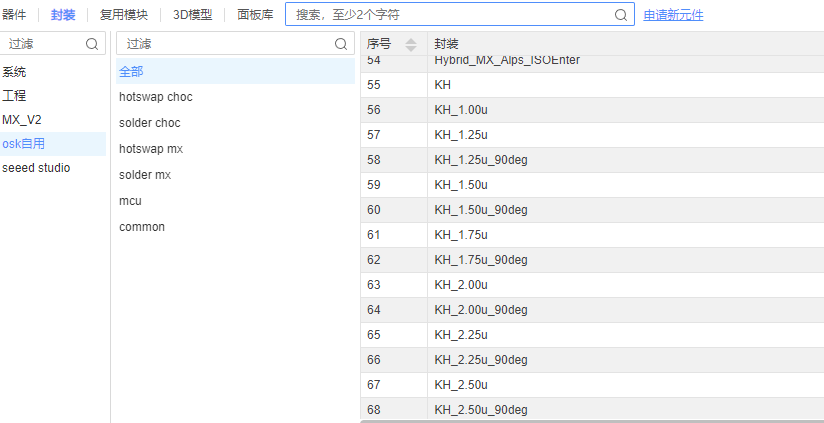
Task: Focus the main search input field
Action: tap(450, 15)
